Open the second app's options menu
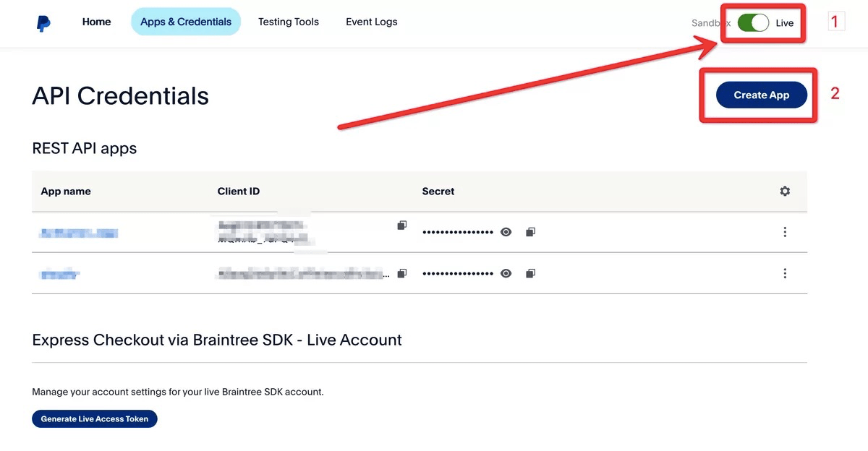Screen dimensions: 868x451 coord(785,273)
